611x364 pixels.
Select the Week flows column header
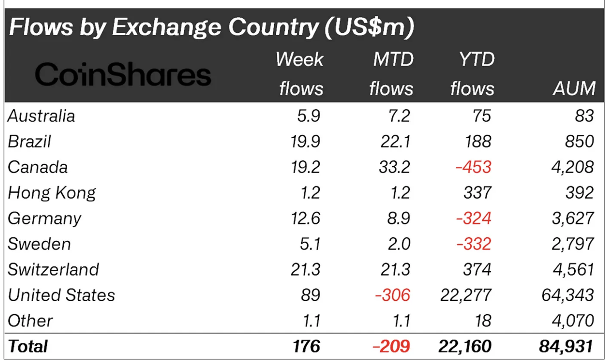[300, 74]
